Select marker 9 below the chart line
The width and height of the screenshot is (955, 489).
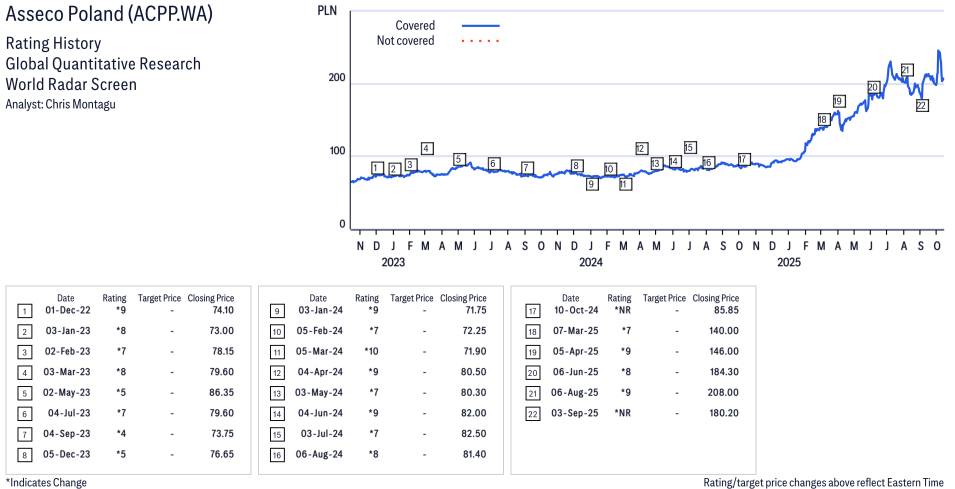pos(592,184)
